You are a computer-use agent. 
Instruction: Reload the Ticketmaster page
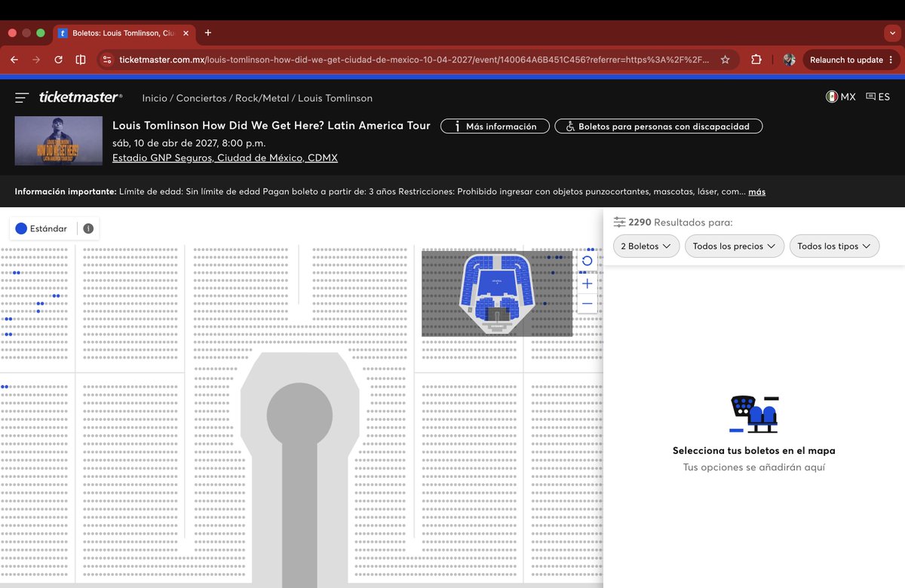tap(58, 60)
